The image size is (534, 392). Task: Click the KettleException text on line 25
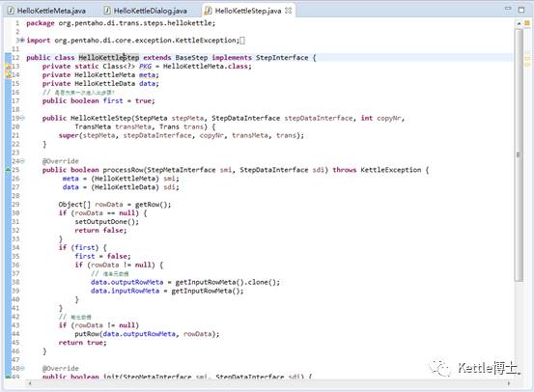391,170
